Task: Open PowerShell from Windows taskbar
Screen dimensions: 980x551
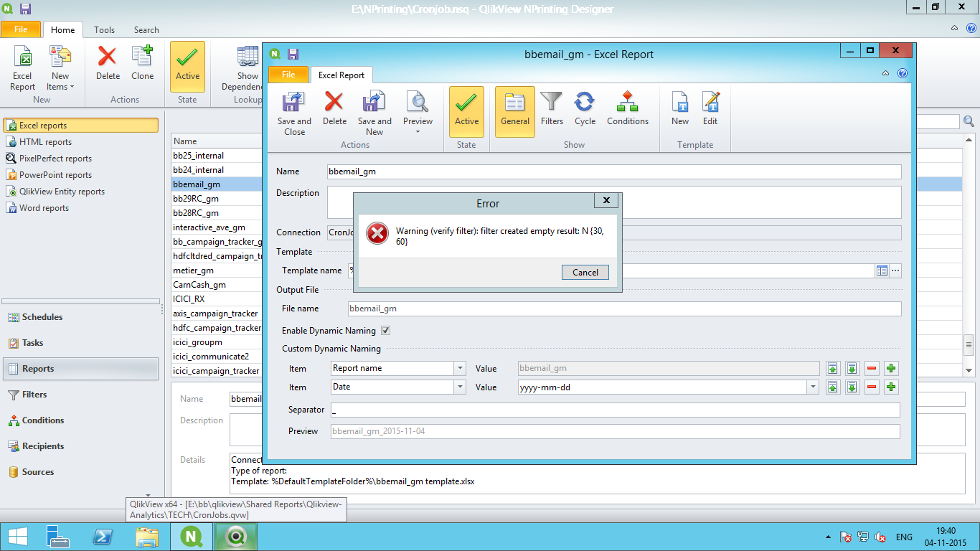Action: tap(103, 537)
